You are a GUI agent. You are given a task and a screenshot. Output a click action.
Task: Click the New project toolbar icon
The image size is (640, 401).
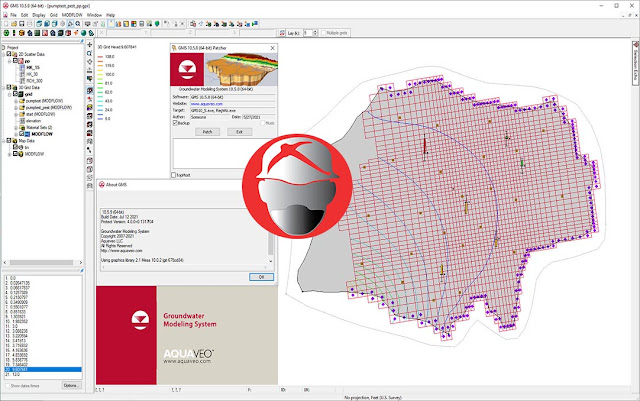click(6, 24)
